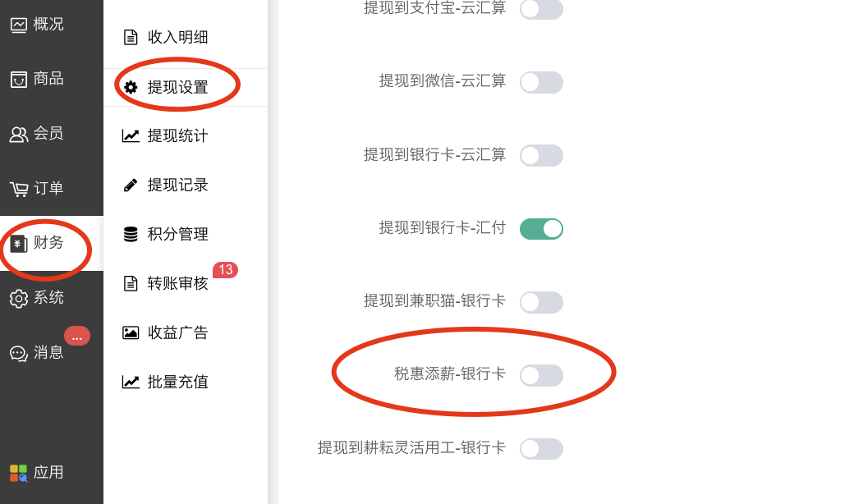The height and width of the screenshot is (504, 854).
Task: Open 提现记录 page
Action: tap(177, 185)
